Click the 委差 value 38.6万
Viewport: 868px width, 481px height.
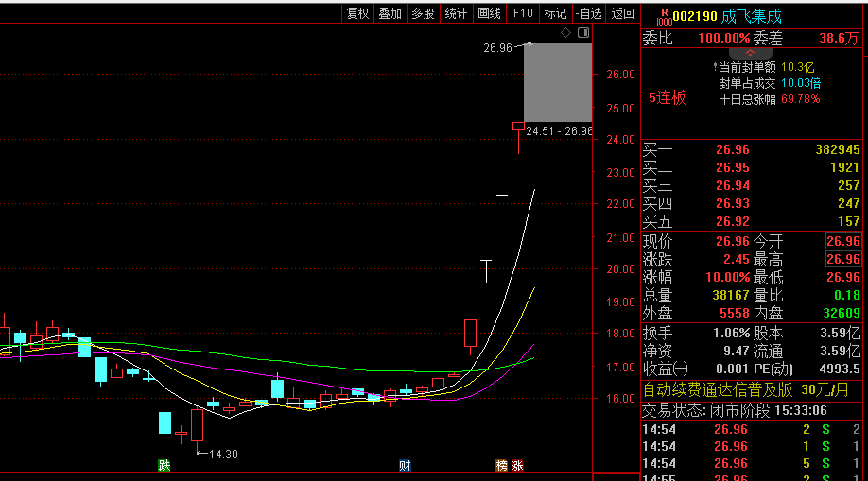[x=840, y=38]
